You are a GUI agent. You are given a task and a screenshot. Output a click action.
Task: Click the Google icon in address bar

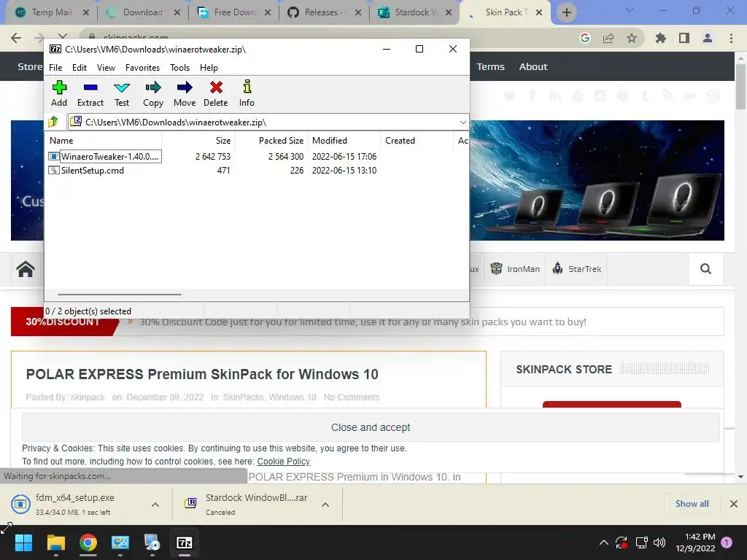click(x=585, y=38)
